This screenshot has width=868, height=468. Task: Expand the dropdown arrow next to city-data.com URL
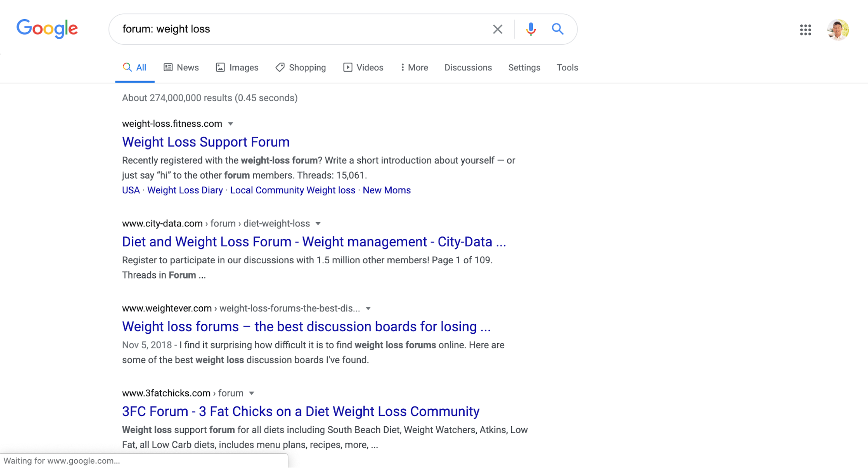click(x=318, y=224)
